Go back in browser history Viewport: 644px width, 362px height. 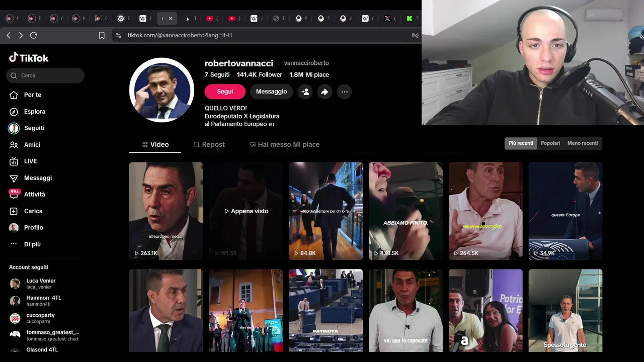(x=9, y=35)
